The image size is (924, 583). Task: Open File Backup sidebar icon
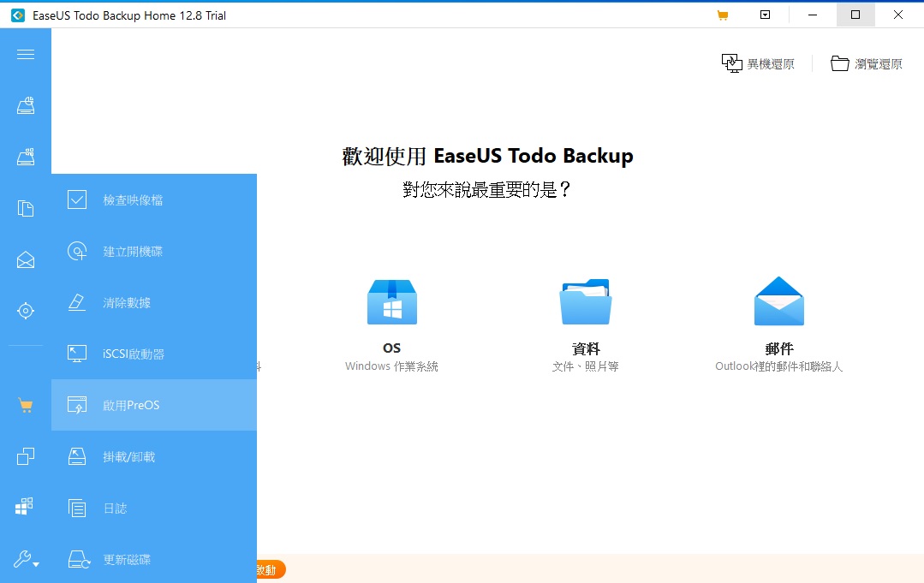tap(26, 209)
